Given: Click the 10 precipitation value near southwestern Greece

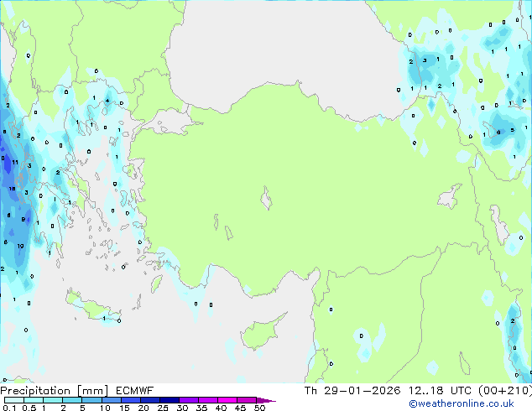Looking at the screenshot, I should (x=20, y=246).
